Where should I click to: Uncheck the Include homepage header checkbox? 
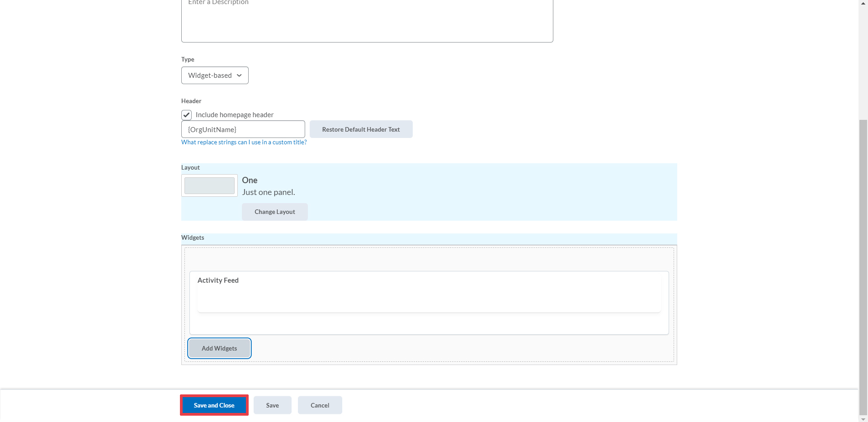187,115
